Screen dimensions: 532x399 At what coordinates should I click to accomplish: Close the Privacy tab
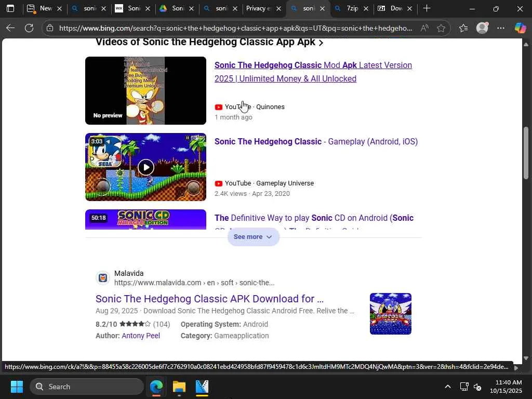tap(278, 9)
